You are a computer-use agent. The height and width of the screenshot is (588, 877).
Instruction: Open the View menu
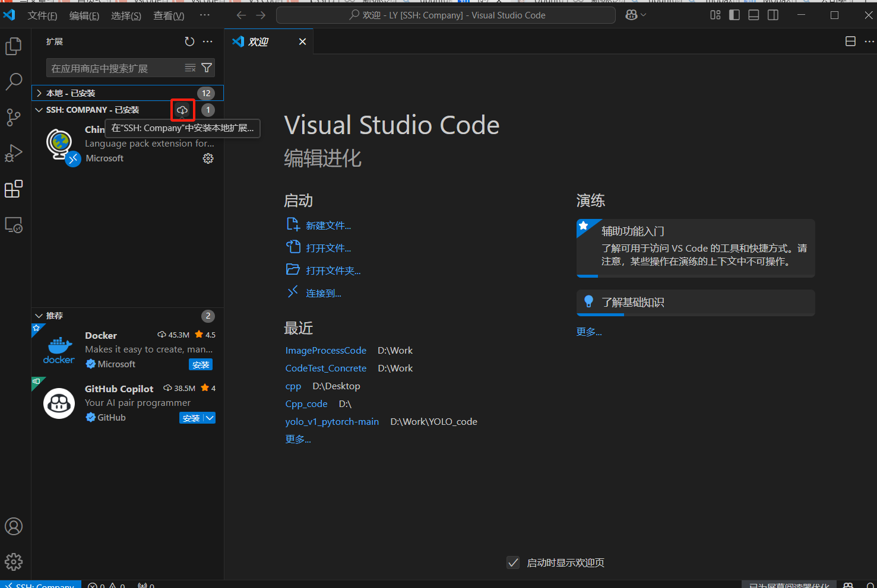(169, 15)
